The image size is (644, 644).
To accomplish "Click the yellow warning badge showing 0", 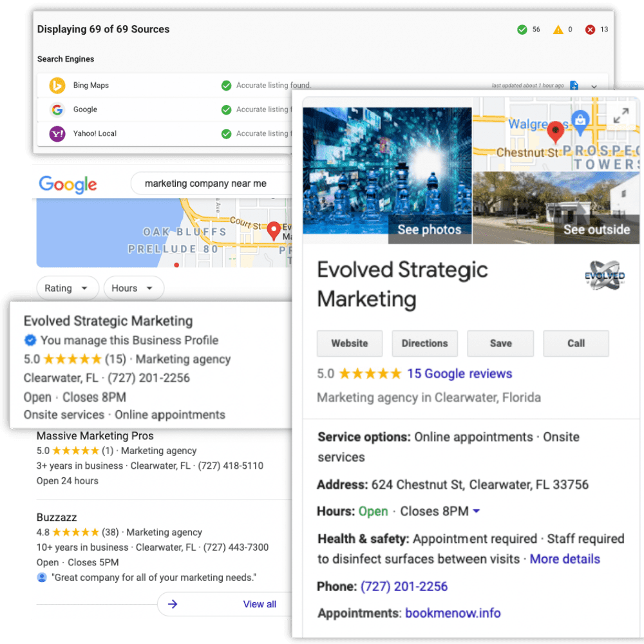I will [x=558, y=29].
